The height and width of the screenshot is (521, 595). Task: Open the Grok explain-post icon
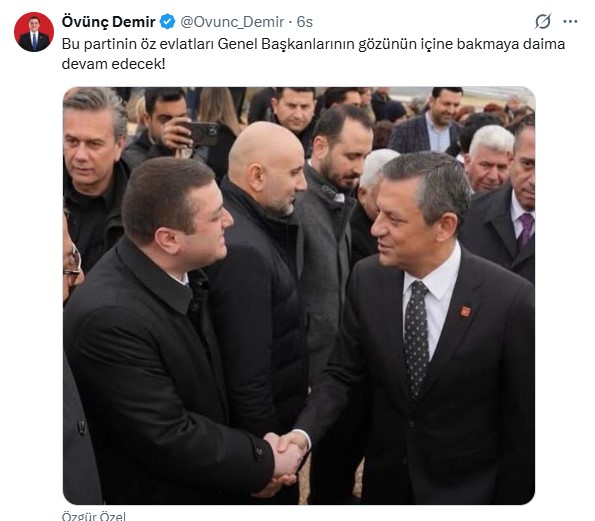(x=543, y=22)
